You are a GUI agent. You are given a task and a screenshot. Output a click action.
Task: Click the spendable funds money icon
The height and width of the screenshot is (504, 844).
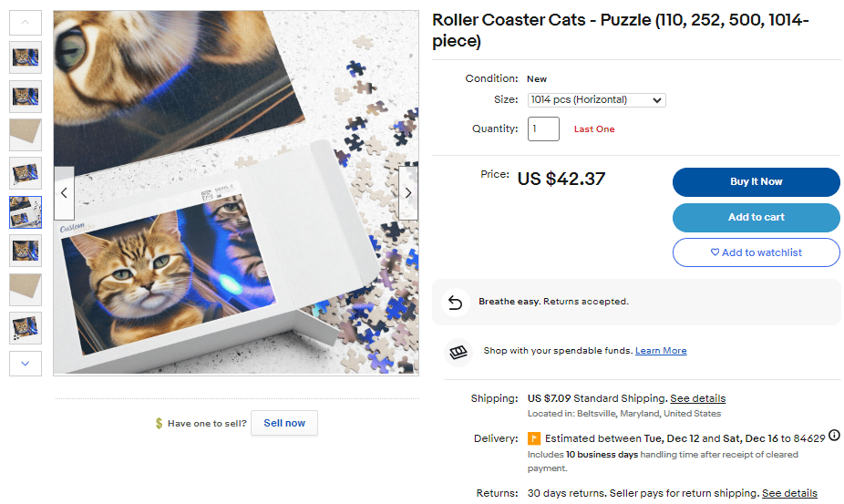(x=458, y=351)
